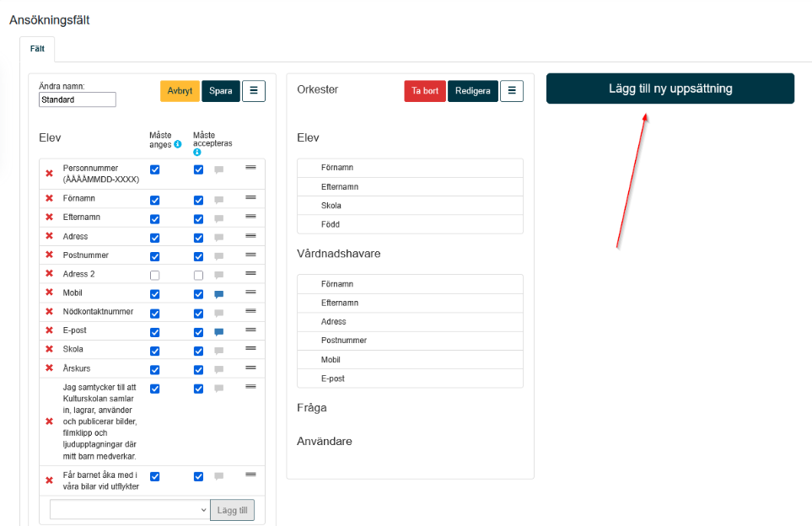The width and height of the screenshot is (812, 526).
Task: Remove the photo consent (Jag samtycker) field
Action: click(x=49, y=421)
